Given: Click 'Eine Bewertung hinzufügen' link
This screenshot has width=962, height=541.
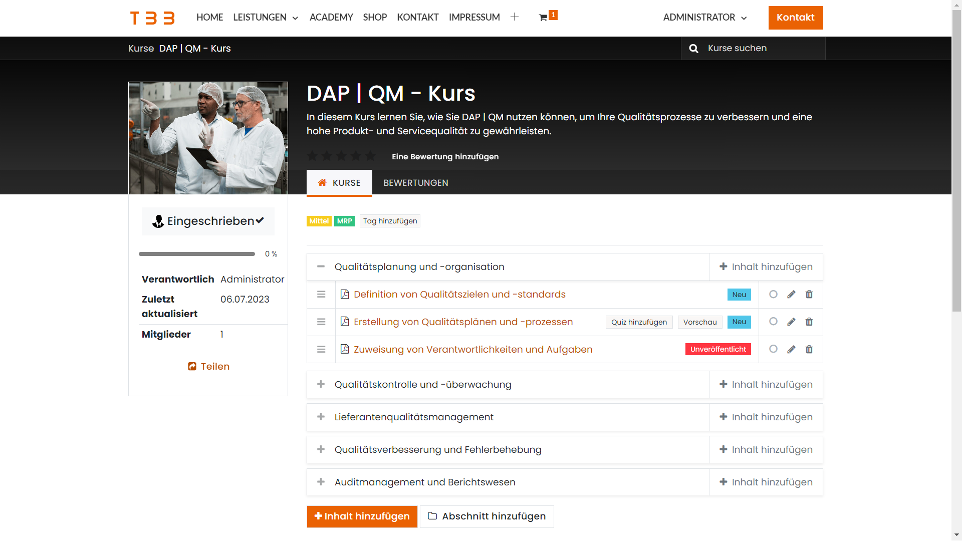Looking at the screenshot, I should point(445,156).
